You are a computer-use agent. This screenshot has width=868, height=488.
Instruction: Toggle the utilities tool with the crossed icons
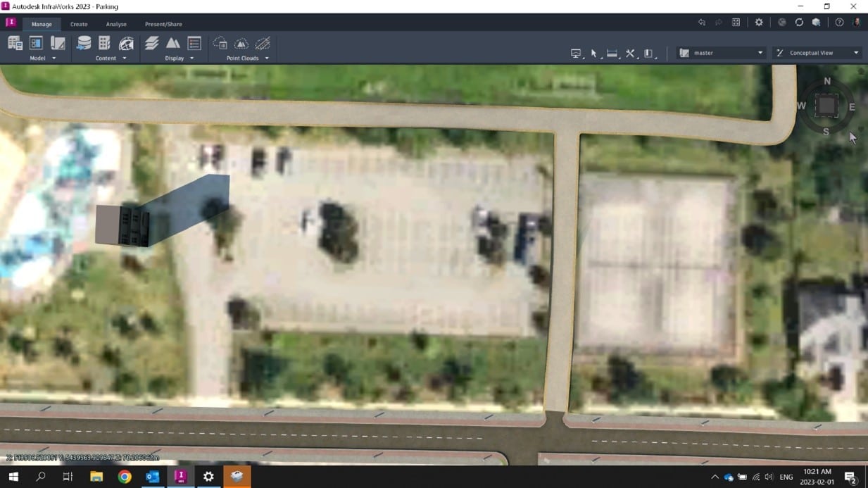click(x=629, y=53)
